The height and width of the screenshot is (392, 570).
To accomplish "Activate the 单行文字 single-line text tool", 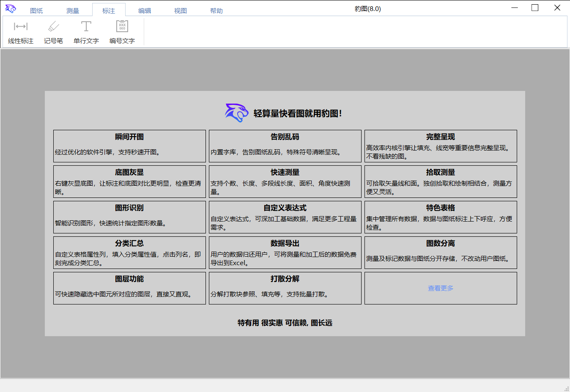I will [86, 32].
